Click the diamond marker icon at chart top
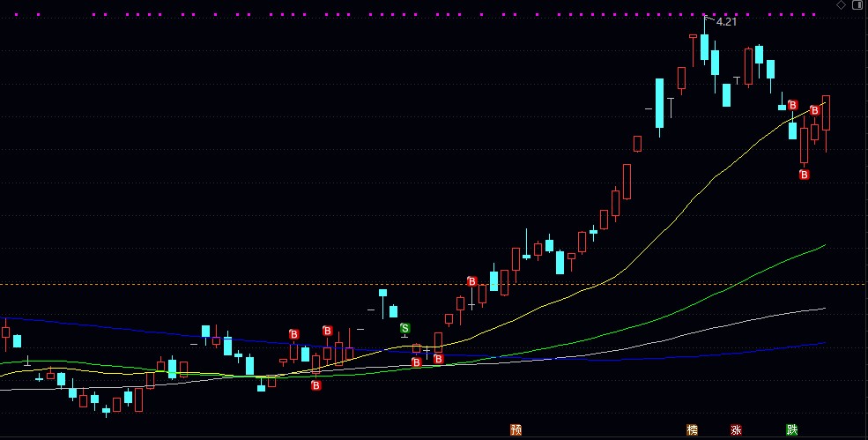This screenshot has height=440, width=868. tap(841, 5)
